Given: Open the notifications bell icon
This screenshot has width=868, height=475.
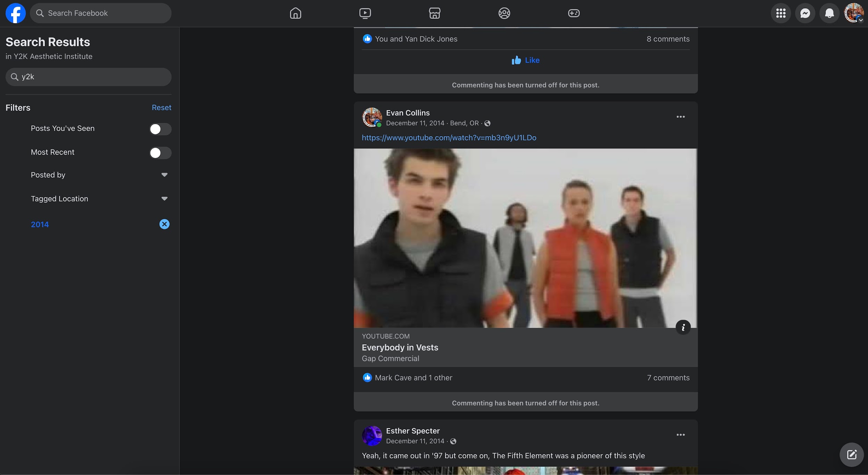Looking at the screenshot, I should pyautogui.click(x=829, y=13).
